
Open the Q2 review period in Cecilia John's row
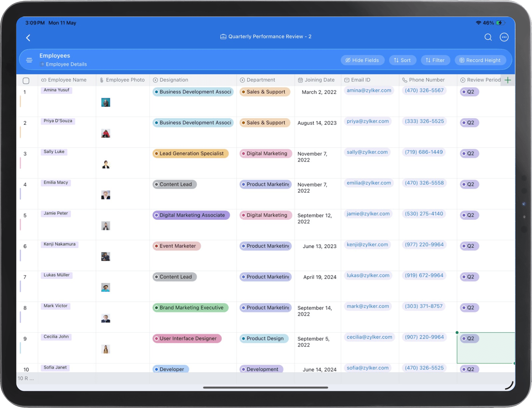point(469,339)
